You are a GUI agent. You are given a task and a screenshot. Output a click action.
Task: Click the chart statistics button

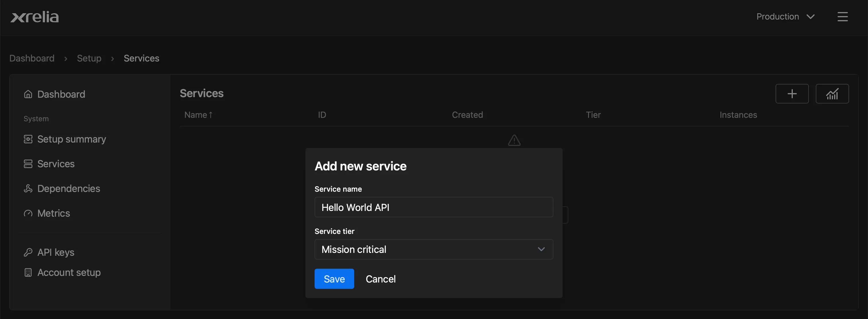pyautogui.click(x=832, y=94)
